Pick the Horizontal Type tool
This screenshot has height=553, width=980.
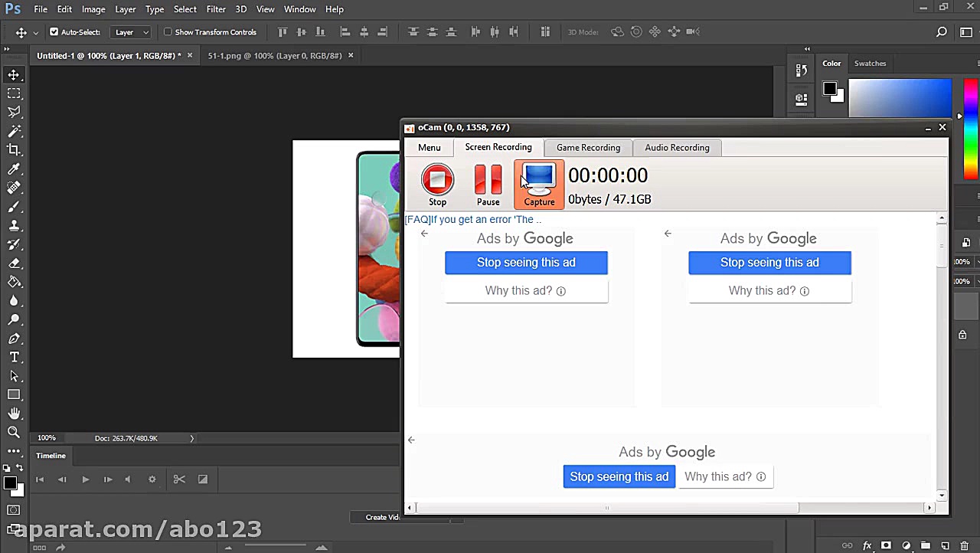pos(14,357)
